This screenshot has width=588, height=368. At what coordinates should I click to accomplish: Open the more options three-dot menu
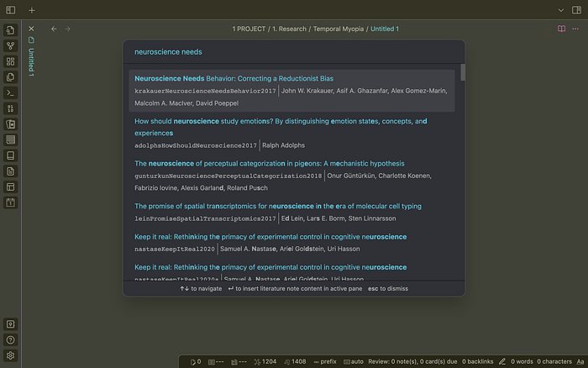point(577,29)
